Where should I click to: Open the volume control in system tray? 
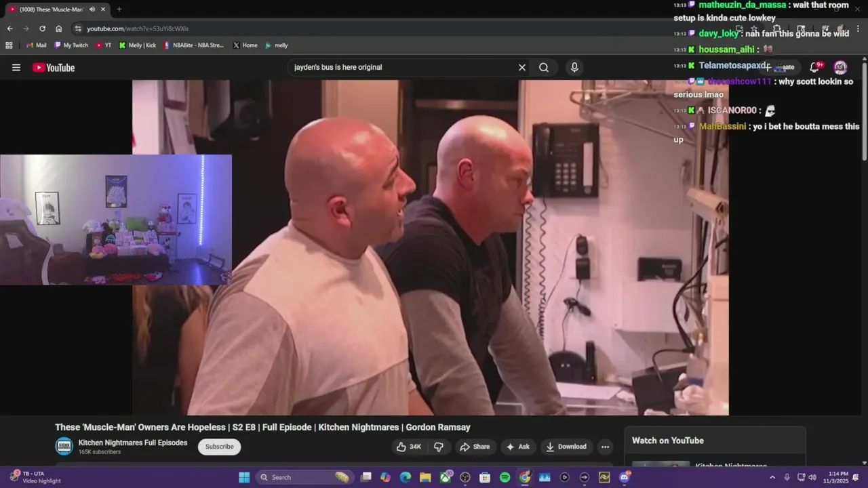pyautogui.click(x=812, y=477)
